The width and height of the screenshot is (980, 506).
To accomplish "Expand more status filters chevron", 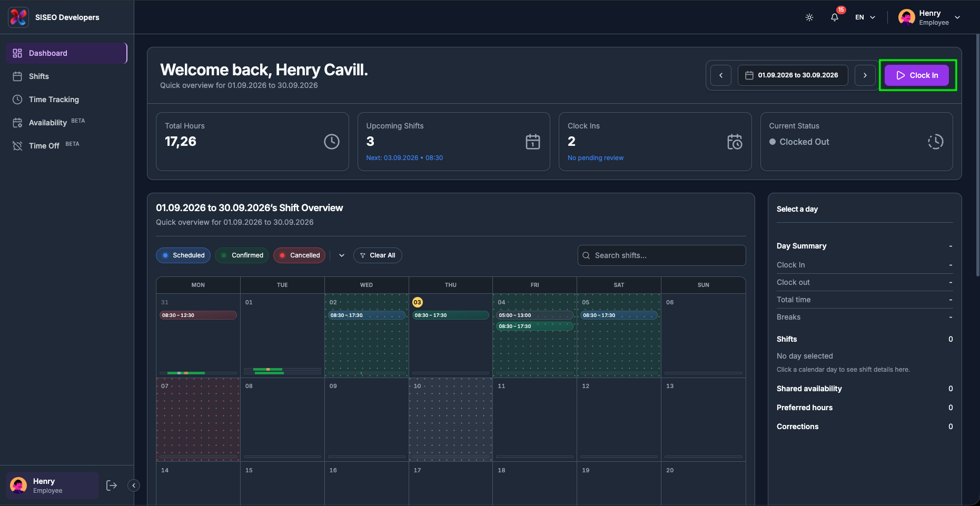I will (342, 255).
